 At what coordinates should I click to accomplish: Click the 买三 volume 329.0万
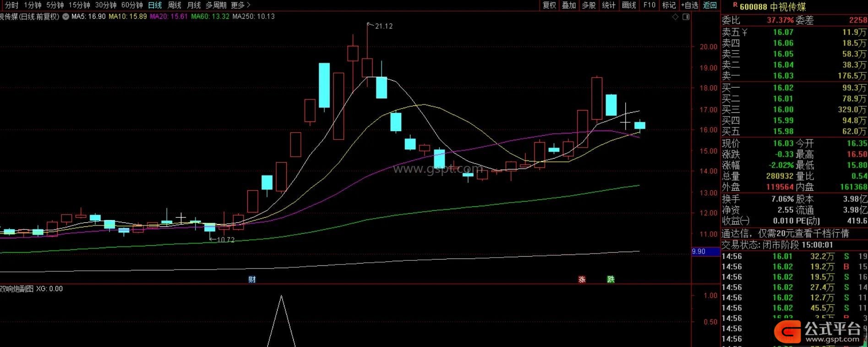click(x=852, y=110)
